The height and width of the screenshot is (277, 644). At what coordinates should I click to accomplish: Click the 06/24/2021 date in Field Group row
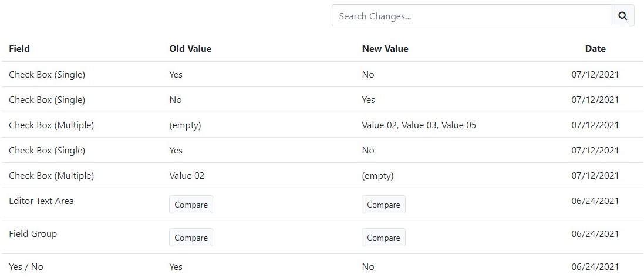[x=595, y=234]
